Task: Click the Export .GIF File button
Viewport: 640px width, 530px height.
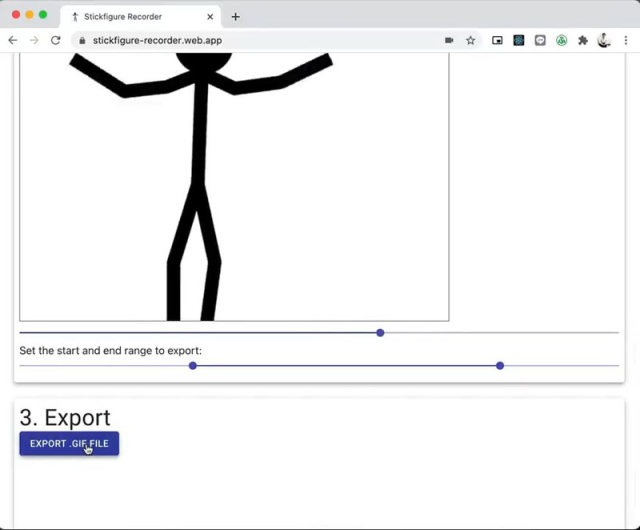Action: tap(69, 444)
